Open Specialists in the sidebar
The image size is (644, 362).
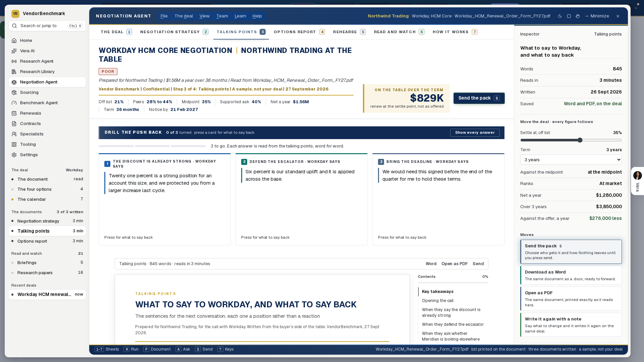(x=47, y=134)
